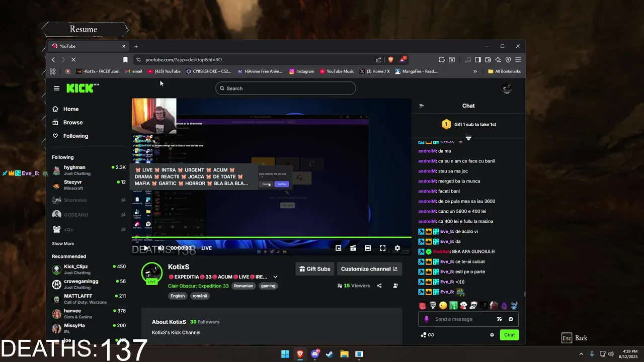Screen dimensions: 644x362
Task: Open the All Bookmarks folder
Action: pos(505,71)
